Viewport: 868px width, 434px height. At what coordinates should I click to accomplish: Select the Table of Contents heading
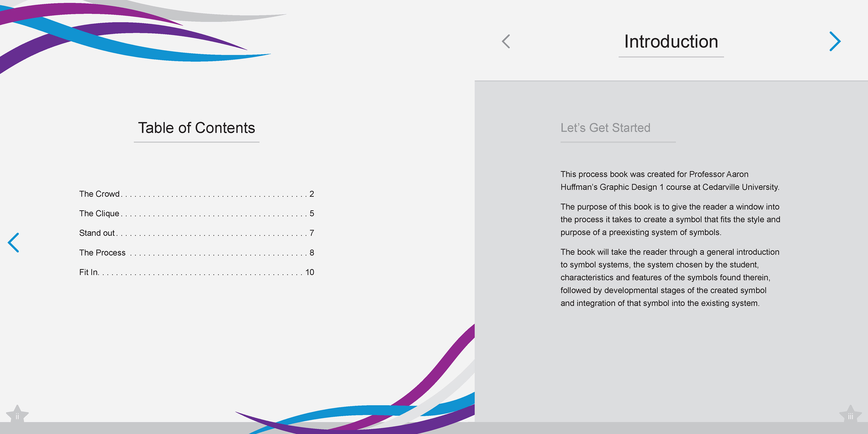[196, 128]
